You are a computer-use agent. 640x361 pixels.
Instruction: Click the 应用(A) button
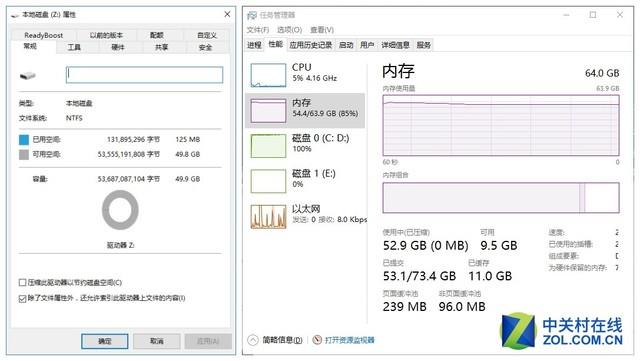tap(208, 341)
